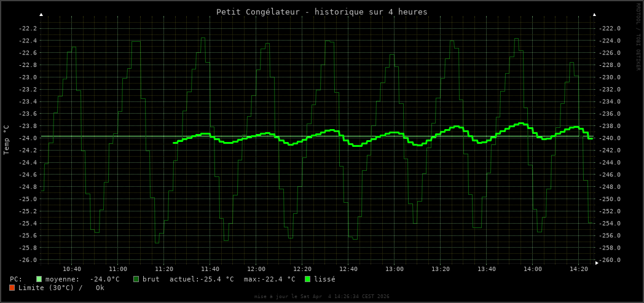
Task: Click the -22.2 label on the left axis
Action: click(28, 28)
